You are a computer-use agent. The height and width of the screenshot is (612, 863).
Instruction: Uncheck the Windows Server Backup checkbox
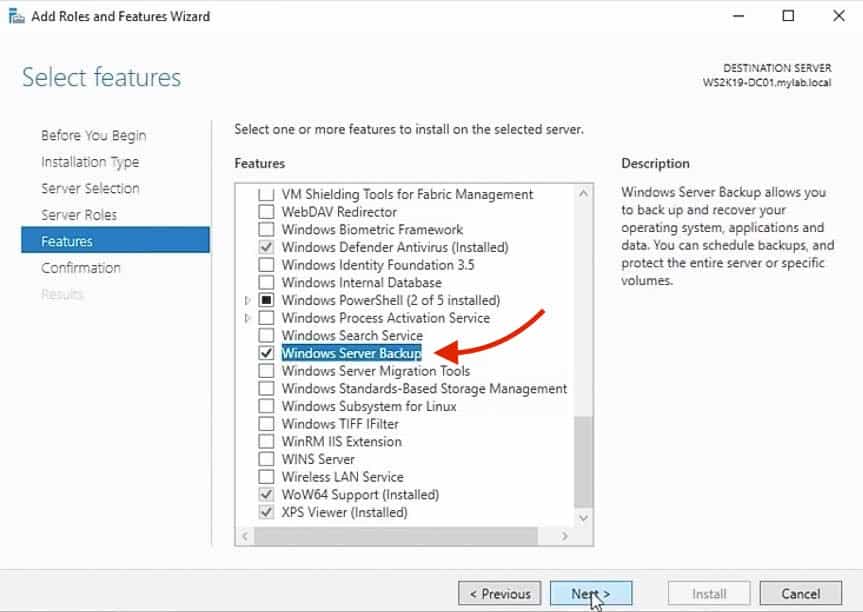tap(266, 353)
